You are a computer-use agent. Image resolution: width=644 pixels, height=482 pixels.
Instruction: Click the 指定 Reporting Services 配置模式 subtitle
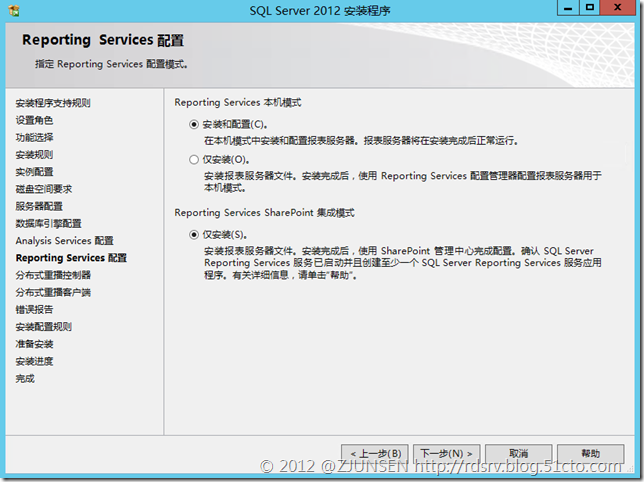111,64
